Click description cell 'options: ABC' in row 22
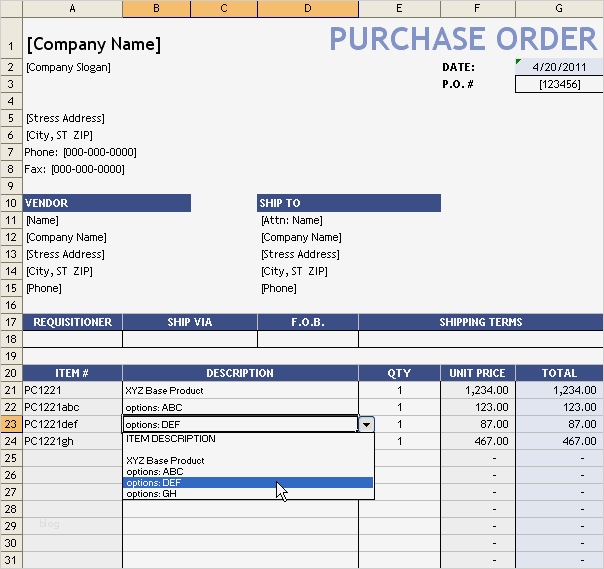The height and width of the screenshot is (569, 604). pyautogui.click(x=240, y=407)
